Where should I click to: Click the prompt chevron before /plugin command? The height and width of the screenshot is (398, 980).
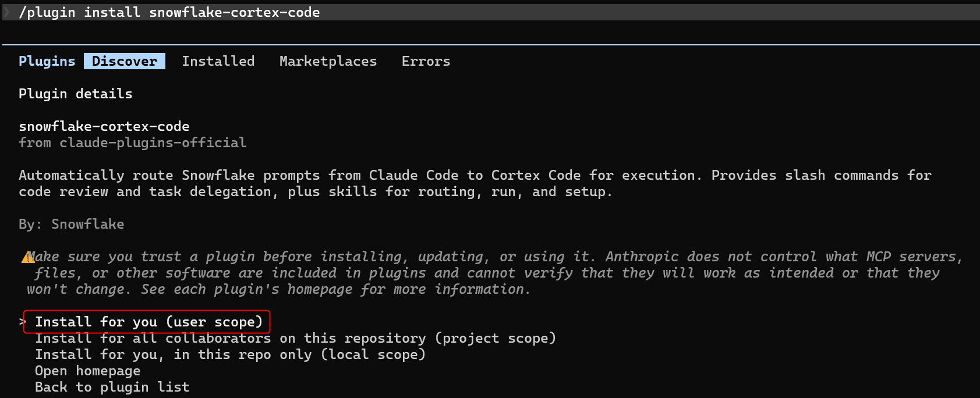pyautogui.click(x=7, y=12)
